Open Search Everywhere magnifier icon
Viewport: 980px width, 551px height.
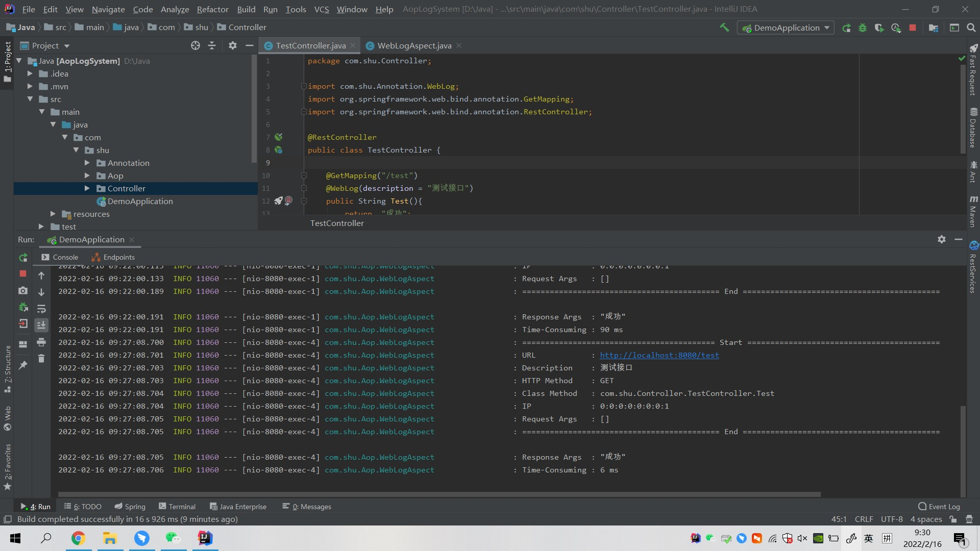tap(971, 28)
